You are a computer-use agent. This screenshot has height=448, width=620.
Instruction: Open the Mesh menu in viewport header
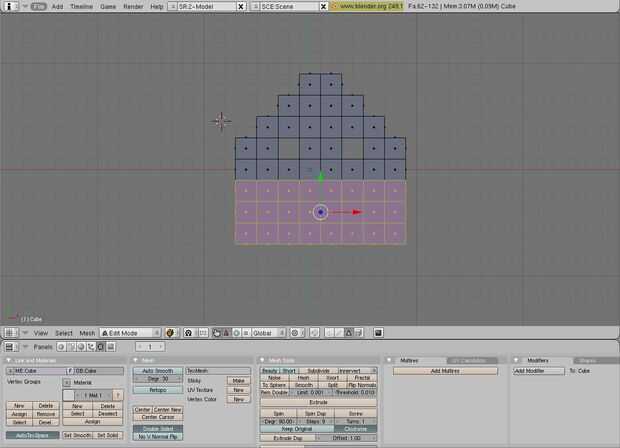tap(87, 333)
